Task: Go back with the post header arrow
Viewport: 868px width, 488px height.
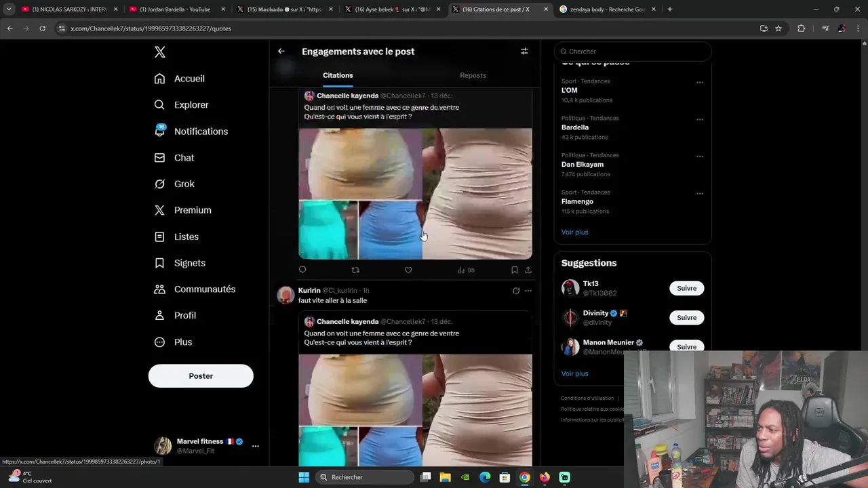Action: (x=281, y=52)
